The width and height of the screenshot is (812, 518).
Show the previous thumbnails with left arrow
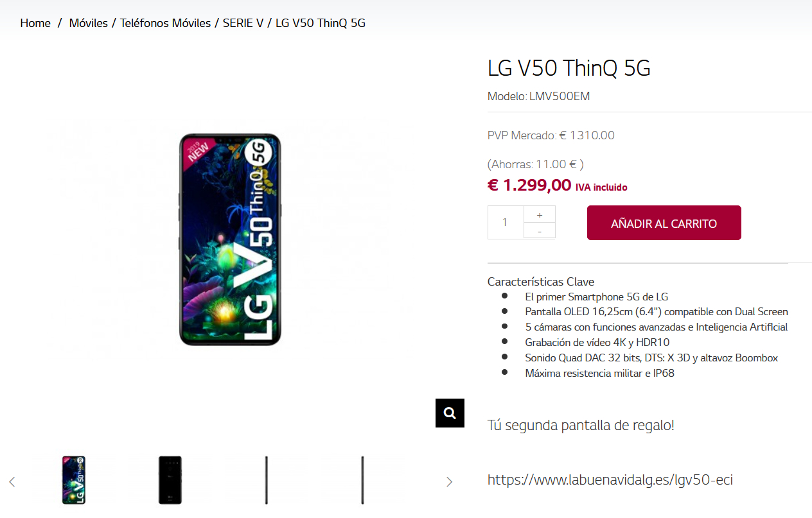(12, 481)
